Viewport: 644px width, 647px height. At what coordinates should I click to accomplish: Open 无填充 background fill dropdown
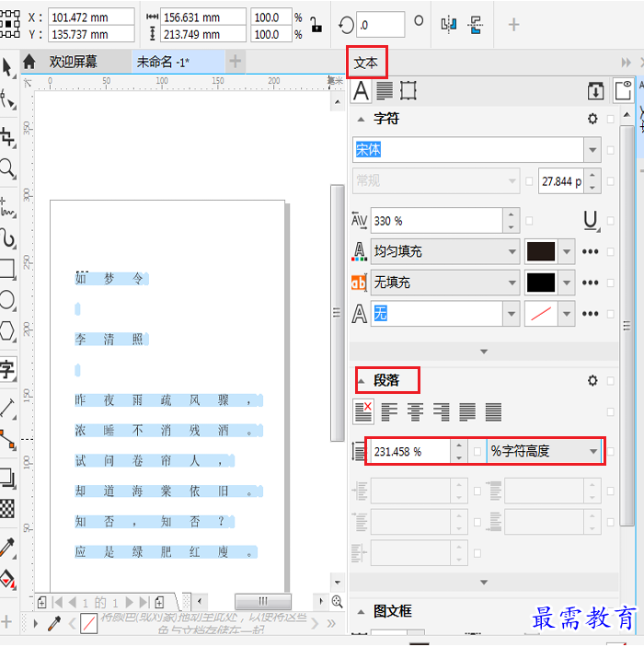click(x=512, y=283)
